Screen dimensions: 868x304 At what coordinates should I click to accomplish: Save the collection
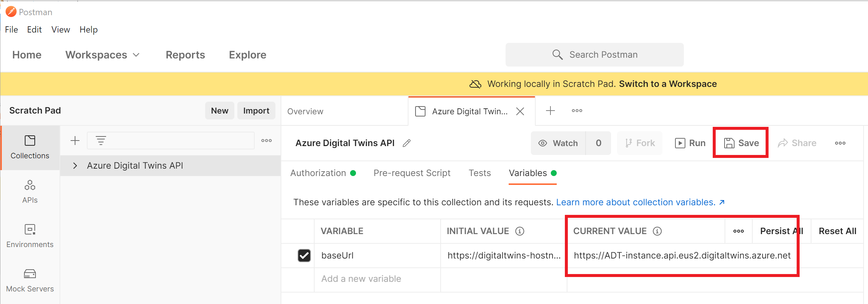point(741,143)
